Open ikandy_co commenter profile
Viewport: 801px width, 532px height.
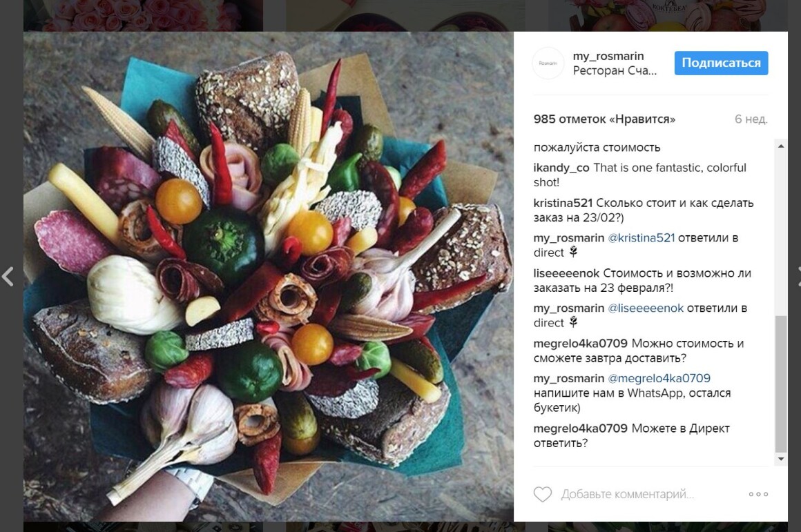(561, 168)
